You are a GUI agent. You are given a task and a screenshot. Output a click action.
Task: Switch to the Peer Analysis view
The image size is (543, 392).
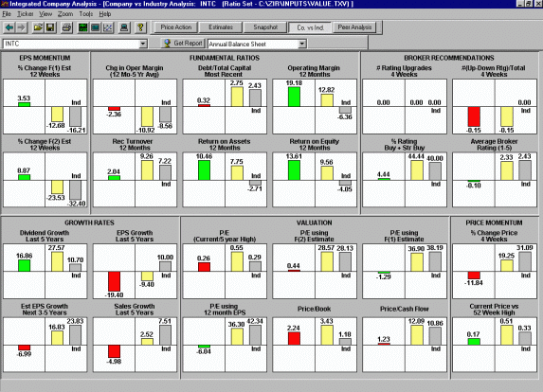tap(354, 27)
